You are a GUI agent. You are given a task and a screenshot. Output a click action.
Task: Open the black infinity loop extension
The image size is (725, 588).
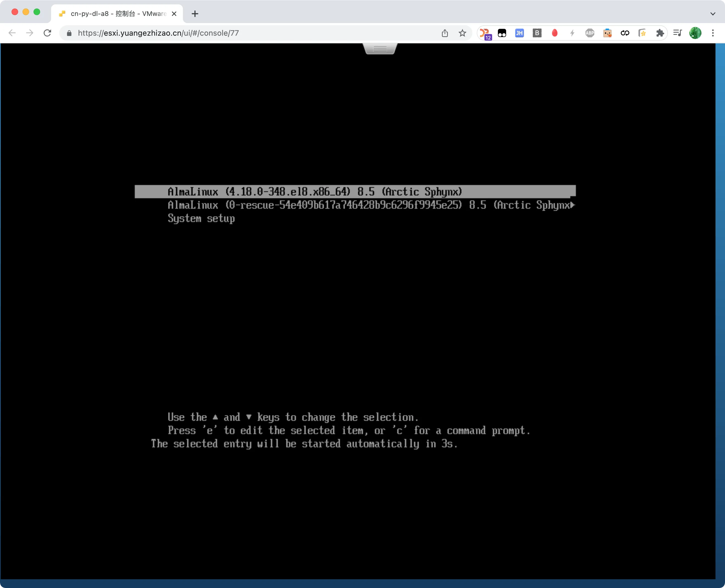(x=625, y=33)
